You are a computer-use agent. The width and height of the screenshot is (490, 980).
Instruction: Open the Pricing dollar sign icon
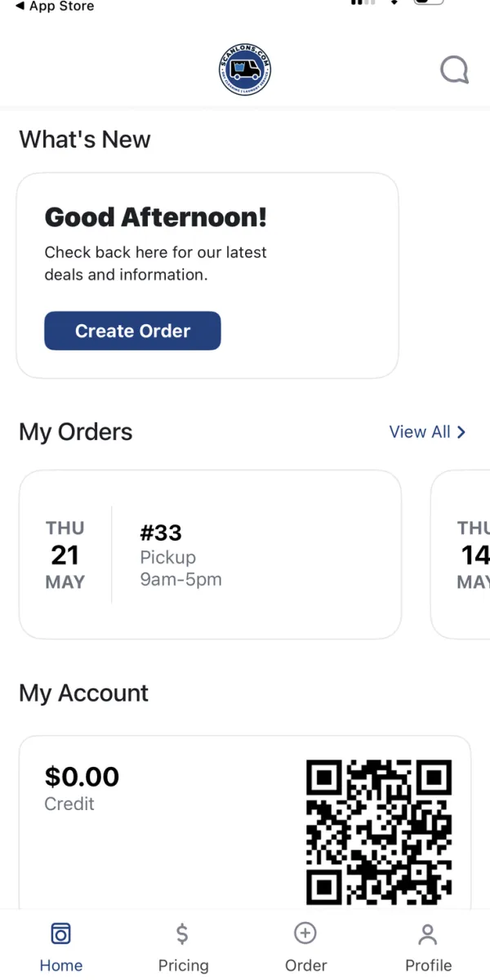183,933
